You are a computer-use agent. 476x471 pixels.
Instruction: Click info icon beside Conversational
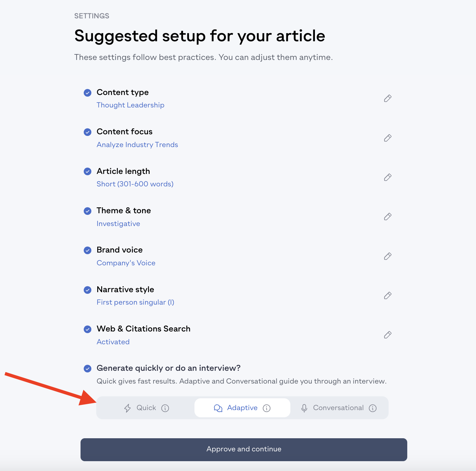[x=373, y=408]
